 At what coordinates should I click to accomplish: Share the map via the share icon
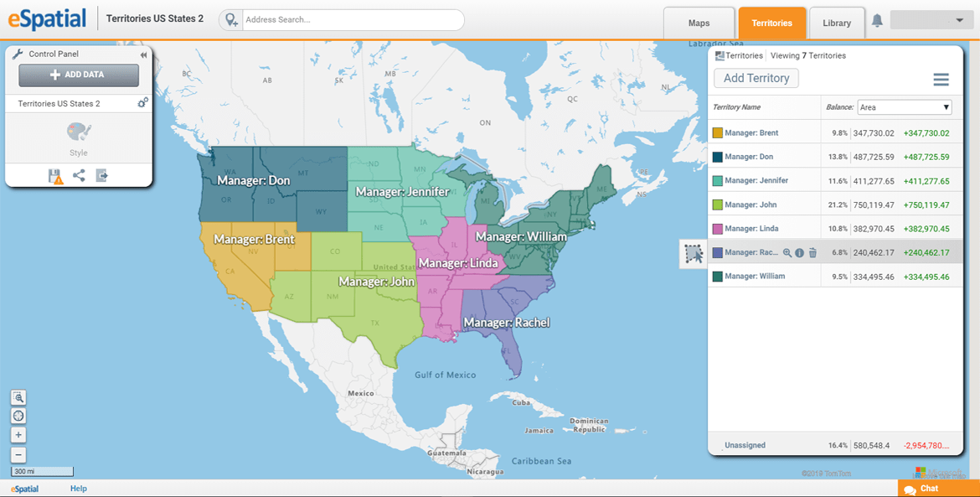78,174
